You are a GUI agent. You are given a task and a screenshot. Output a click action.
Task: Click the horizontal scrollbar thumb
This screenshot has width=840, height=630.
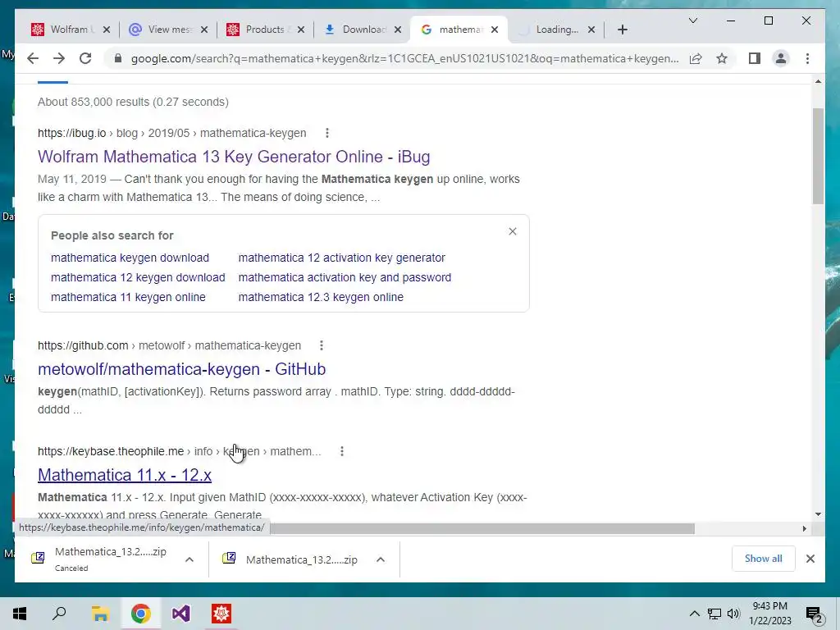tap(482, 529)
